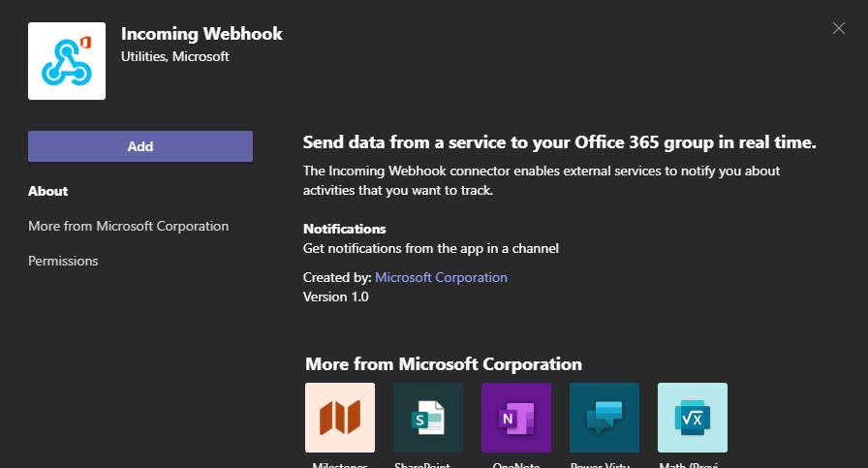
Task: Switch to the Permissions section
Action: click(x=63, y=261)
